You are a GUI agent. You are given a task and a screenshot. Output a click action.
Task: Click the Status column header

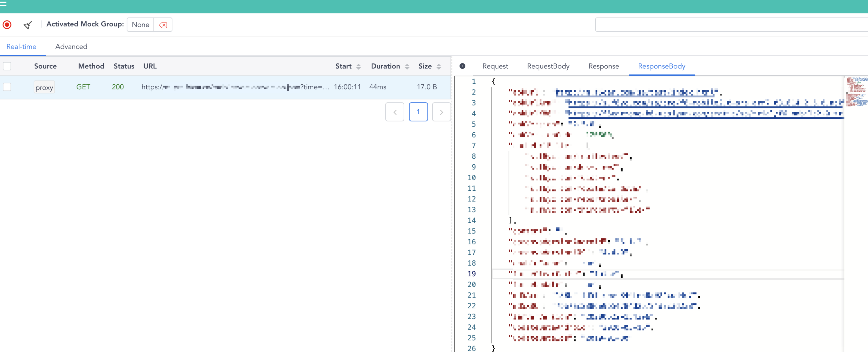point(124,66)
